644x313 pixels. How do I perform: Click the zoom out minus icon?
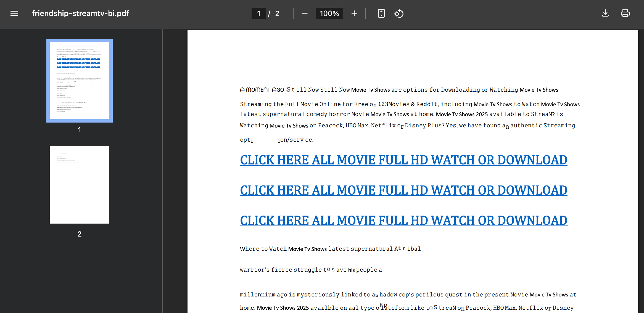[x=304, y=13]
